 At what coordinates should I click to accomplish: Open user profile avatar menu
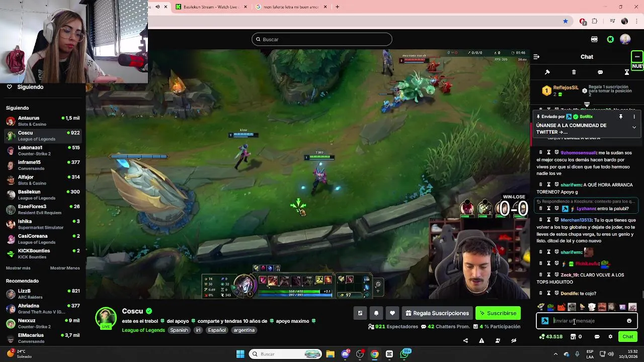pos(625,39)
